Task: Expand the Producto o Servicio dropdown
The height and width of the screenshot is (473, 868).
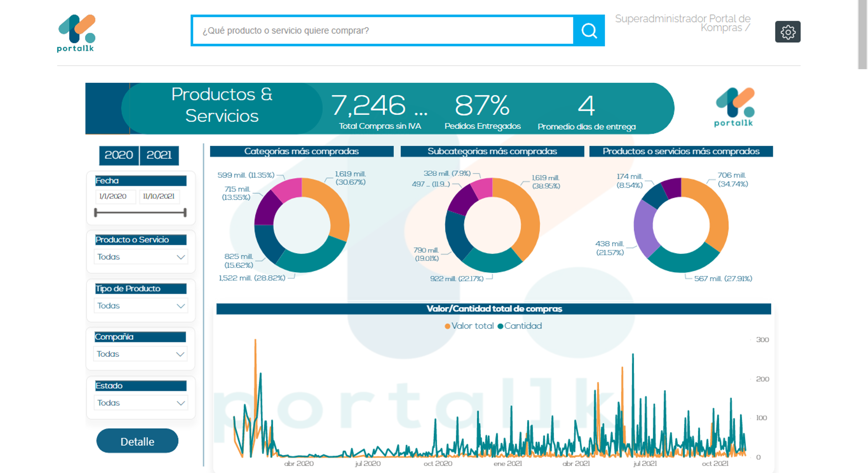Action: coord(141,257)
